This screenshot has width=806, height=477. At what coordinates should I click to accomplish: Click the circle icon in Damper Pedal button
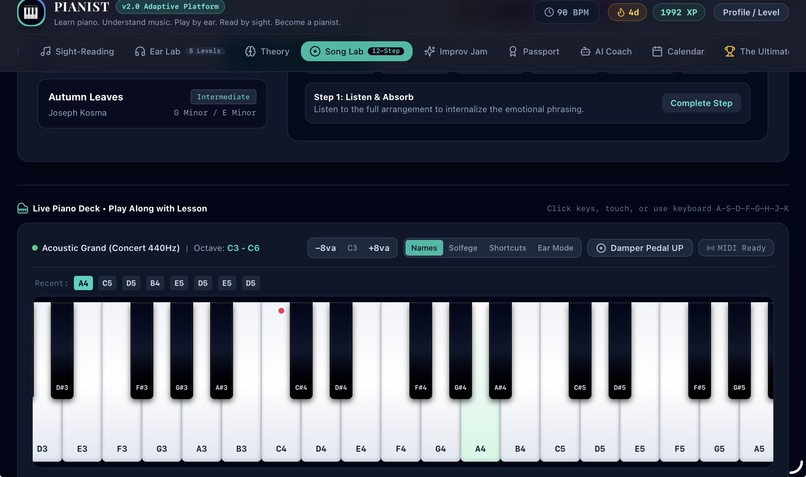pyautogui.click(x=600, y=248)
